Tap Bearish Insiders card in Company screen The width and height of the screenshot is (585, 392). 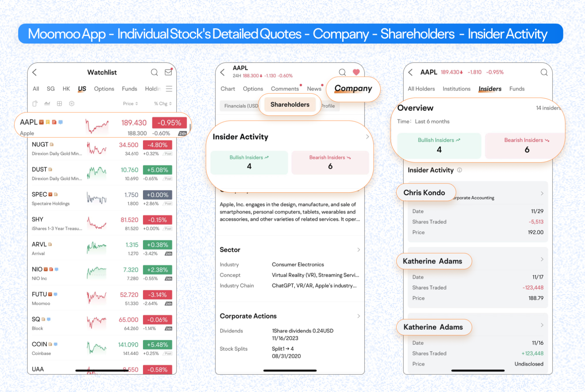(x=330, y=162)
